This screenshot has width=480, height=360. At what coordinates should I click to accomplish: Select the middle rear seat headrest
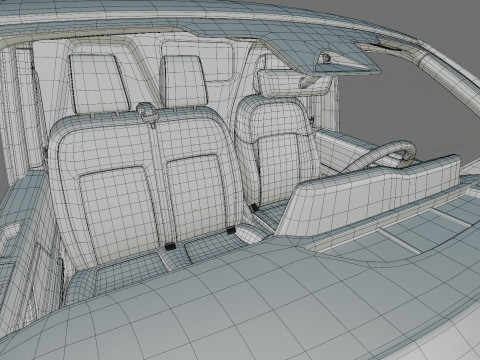pos(183,81)
